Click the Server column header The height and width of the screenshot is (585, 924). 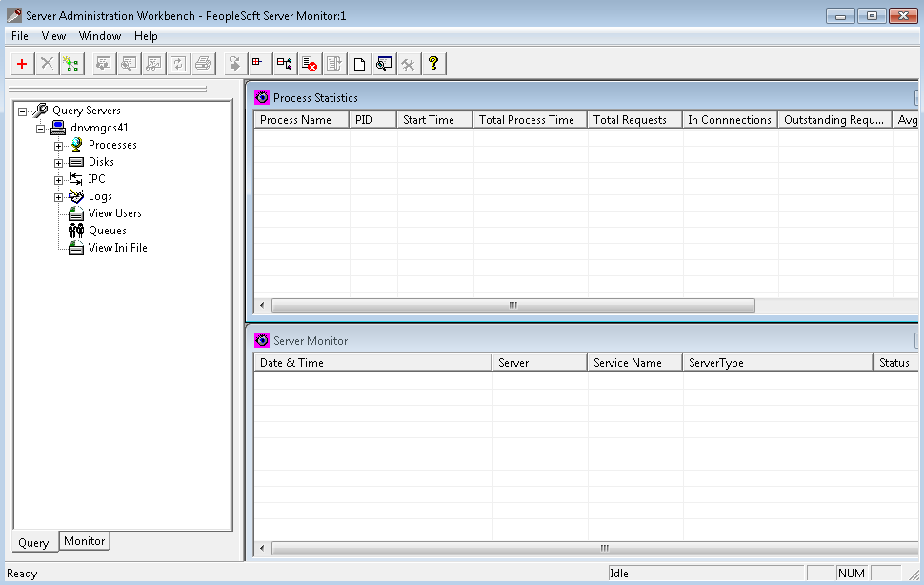pyautogui.click(x=540, y=363)
